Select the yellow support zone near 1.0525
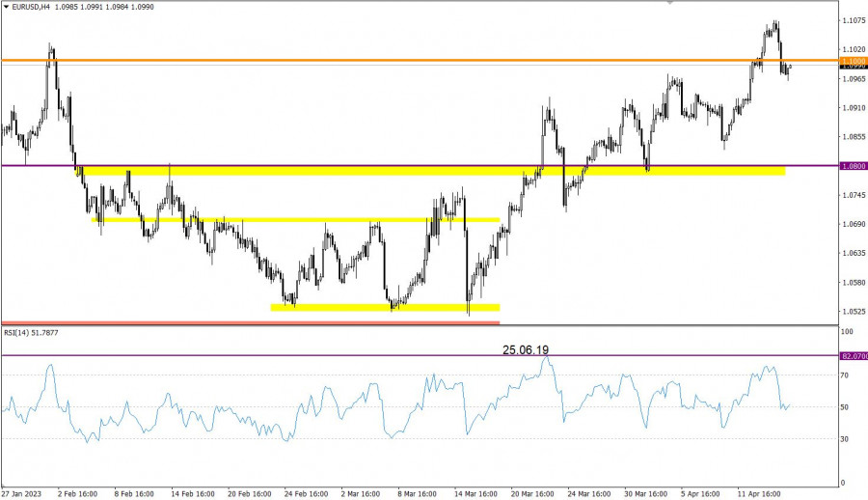 click(x=386, y=308)
